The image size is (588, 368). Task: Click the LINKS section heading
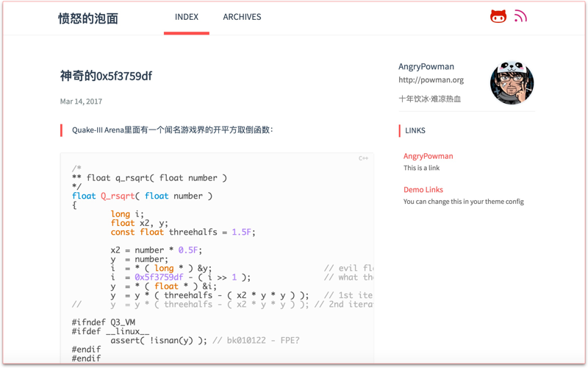(415, 130)
